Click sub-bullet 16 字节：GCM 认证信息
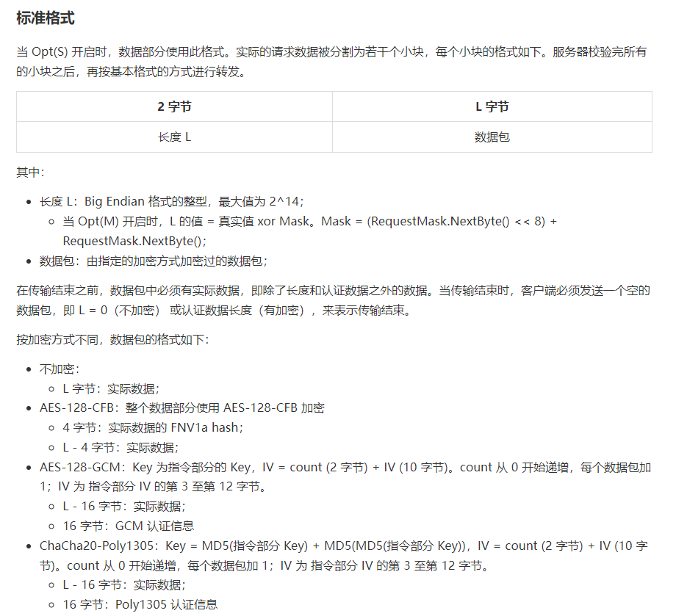Screen dimensions: 676x616 point(129,526)
